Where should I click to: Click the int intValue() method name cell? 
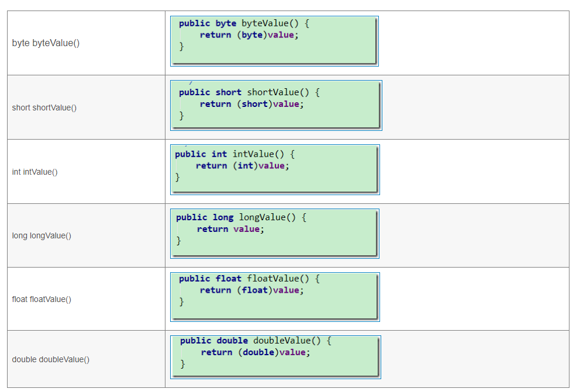35,172
